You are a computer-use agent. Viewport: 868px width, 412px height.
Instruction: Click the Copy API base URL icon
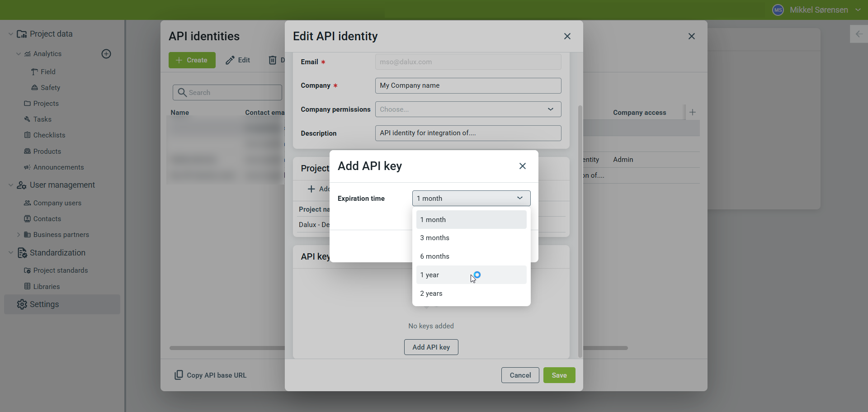click(x=179, y=375)
